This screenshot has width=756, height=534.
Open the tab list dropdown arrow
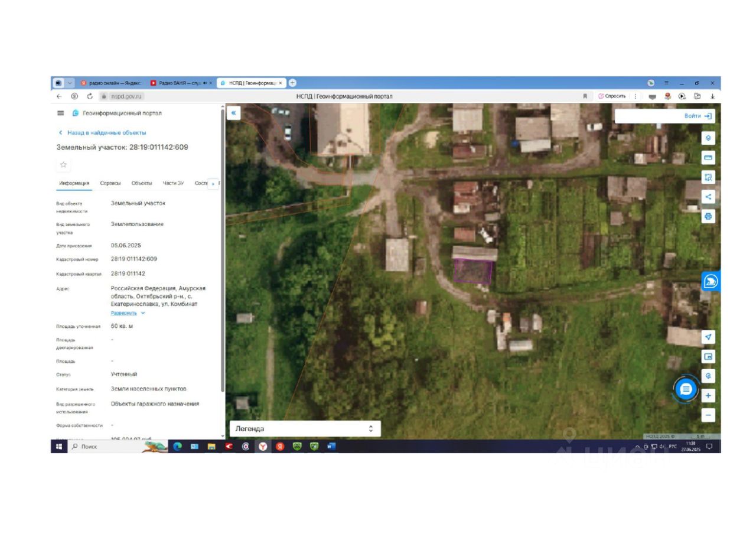[x=70, y=83]
